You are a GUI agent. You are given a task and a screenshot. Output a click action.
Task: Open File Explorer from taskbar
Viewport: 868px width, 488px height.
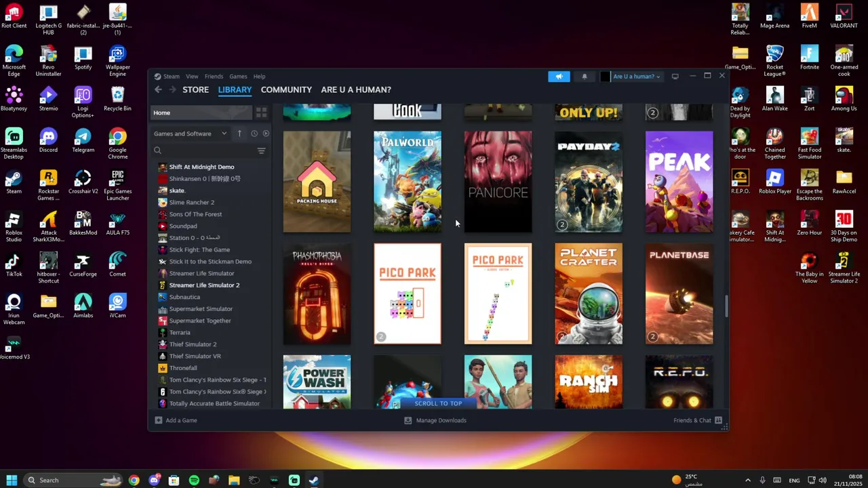click(x=234, y=480)
